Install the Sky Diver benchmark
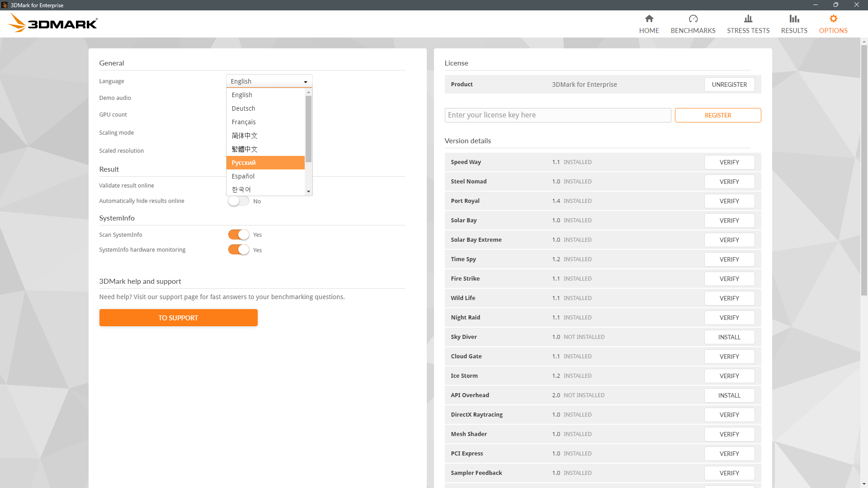The image size is (868, 488). point(729,337)
